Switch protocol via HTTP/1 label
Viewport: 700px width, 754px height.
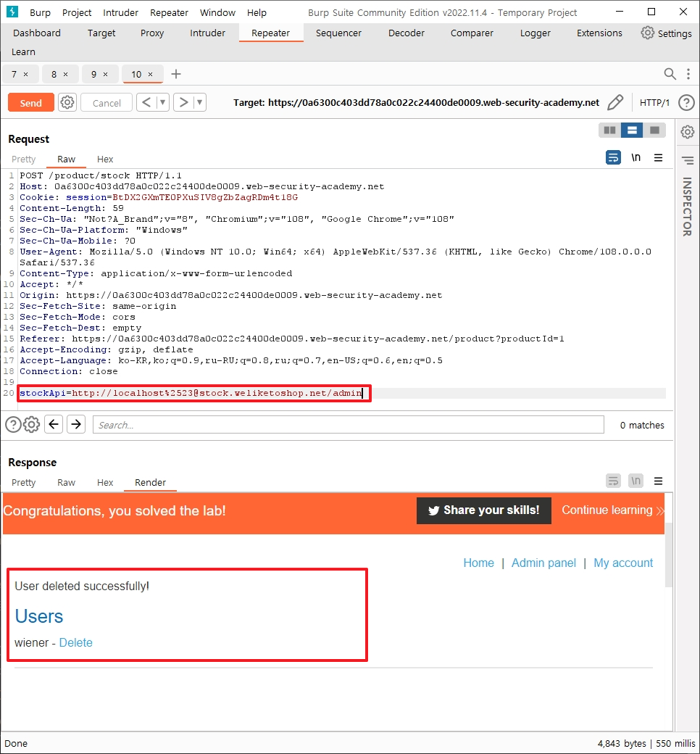[654, 102]
